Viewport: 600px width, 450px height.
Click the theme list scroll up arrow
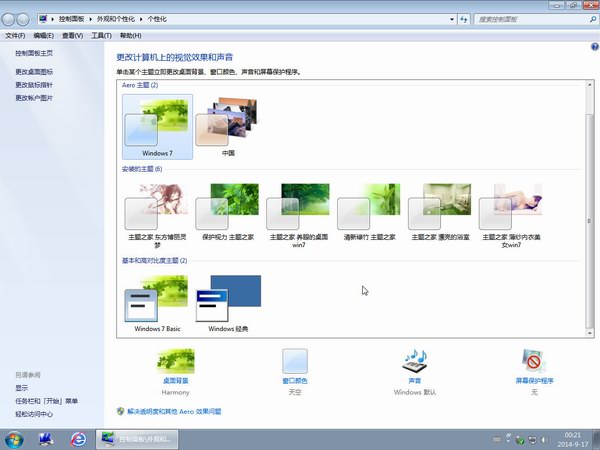(x=590, y=85)
